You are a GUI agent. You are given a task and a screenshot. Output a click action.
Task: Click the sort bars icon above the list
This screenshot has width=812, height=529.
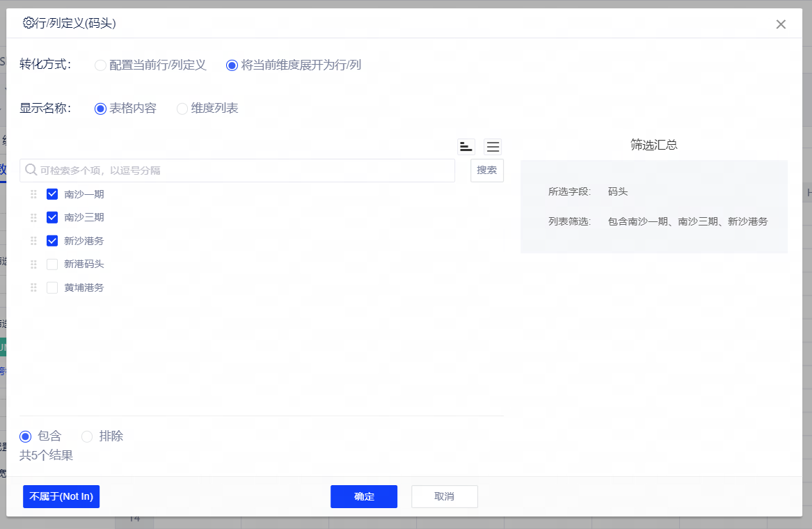pos(465,147)
